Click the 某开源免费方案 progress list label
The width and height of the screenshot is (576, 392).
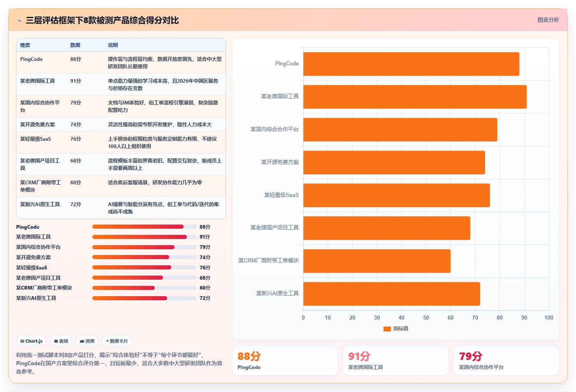coord(33,257)
